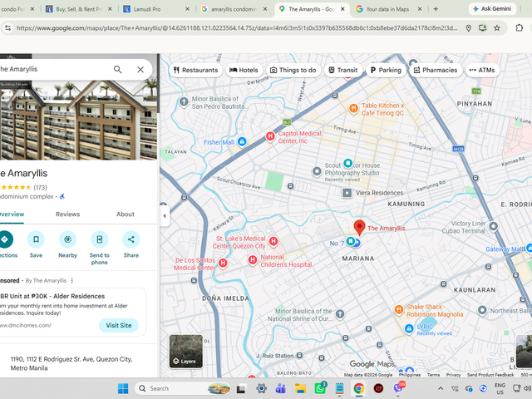532x399 pixels.
Task: Click Shake Shack Robinsons Magnolia marker
Action: (x=399, y=309)
